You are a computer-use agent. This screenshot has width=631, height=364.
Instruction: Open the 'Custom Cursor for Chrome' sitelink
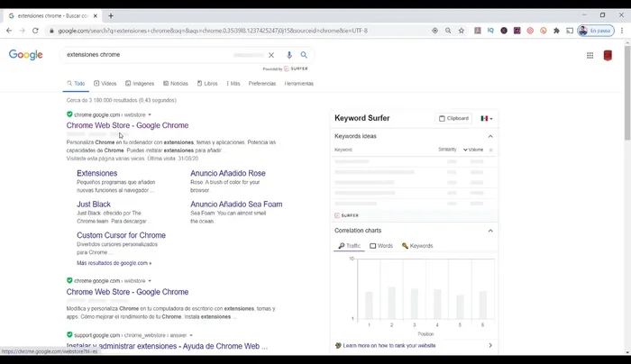click(x=121, y=235)
